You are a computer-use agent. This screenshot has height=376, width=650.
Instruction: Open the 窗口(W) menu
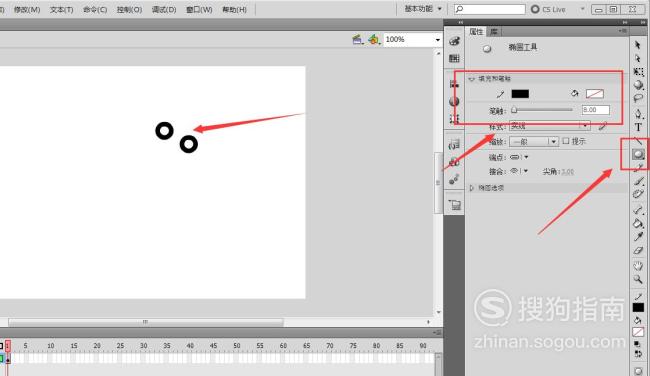(x=199, y=9)
